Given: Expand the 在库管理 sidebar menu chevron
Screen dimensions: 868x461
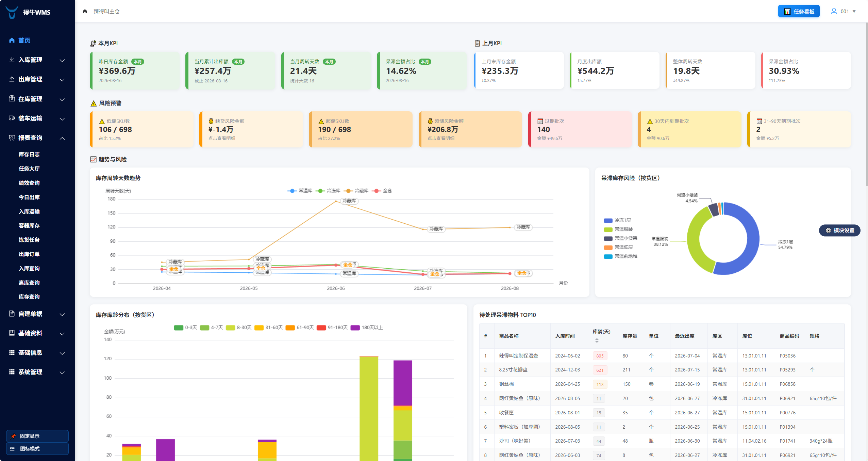Looking at the screenshot, I should pyautogui.click(x=62, y=99).
